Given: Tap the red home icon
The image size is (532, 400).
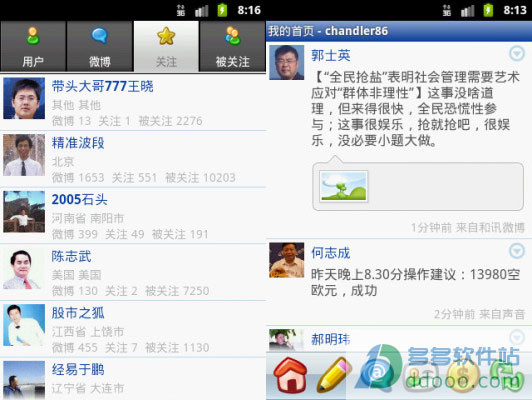Looking at the screenshot, I should point(291,376).
